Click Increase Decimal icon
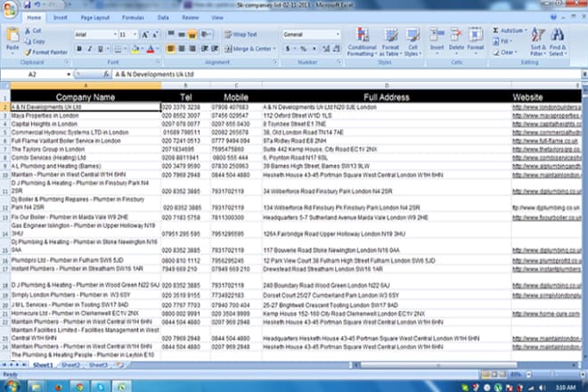Image resolution: width=588 pixels, height=392 pixels. click(326, 49)
